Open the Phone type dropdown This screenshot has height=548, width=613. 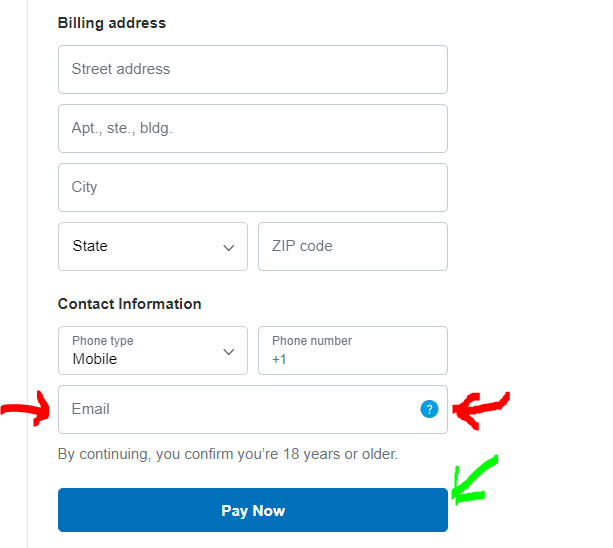[x=153, y=351]
